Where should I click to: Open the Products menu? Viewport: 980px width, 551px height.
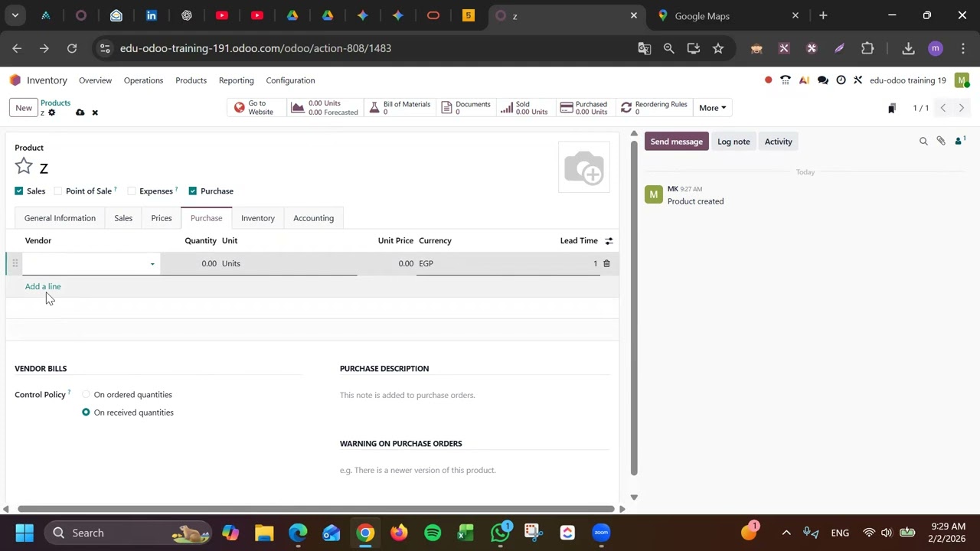[x=191, y=80]
